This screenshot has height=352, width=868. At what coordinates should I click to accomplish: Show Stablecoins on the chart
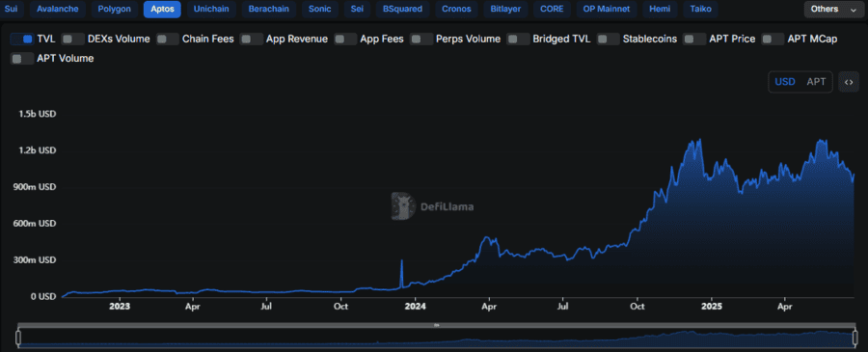(609, 39)
